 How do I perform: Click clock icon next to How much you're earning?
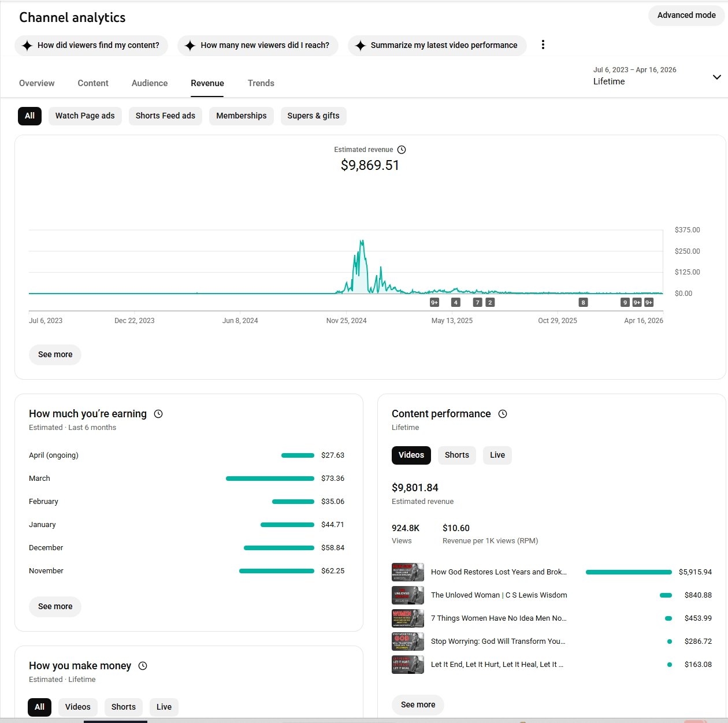[158, 414]
